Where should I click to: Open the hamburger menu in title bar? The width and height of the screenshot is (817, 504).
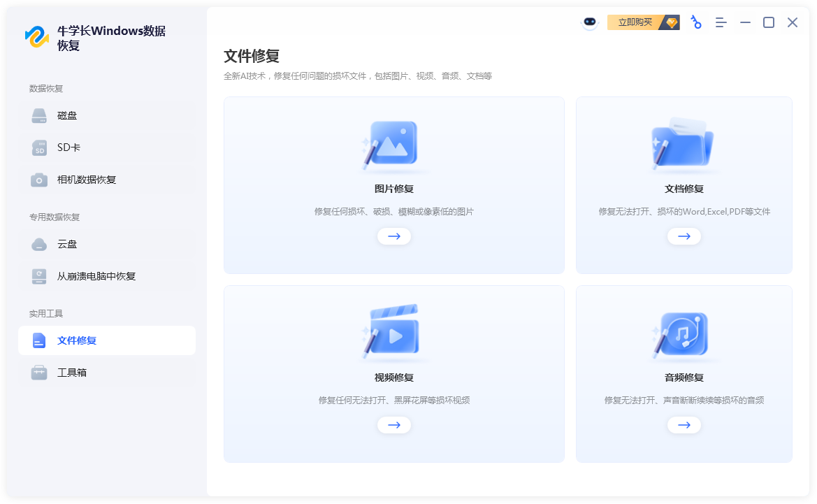[x=721, y=22]
